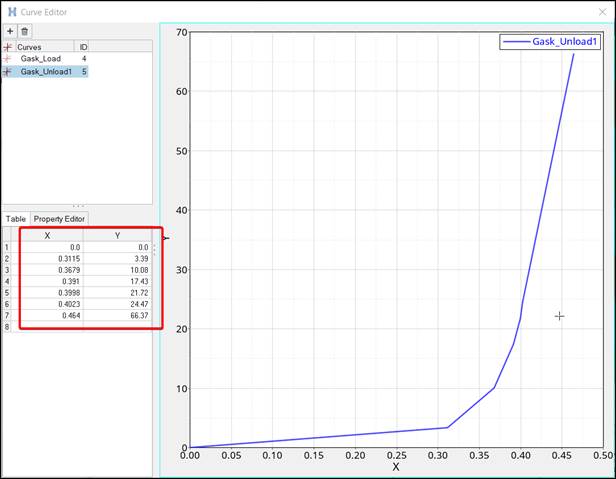Click the add curve plus icon
The height and width of the screenshot is (479, 616).
pos(10,32)
